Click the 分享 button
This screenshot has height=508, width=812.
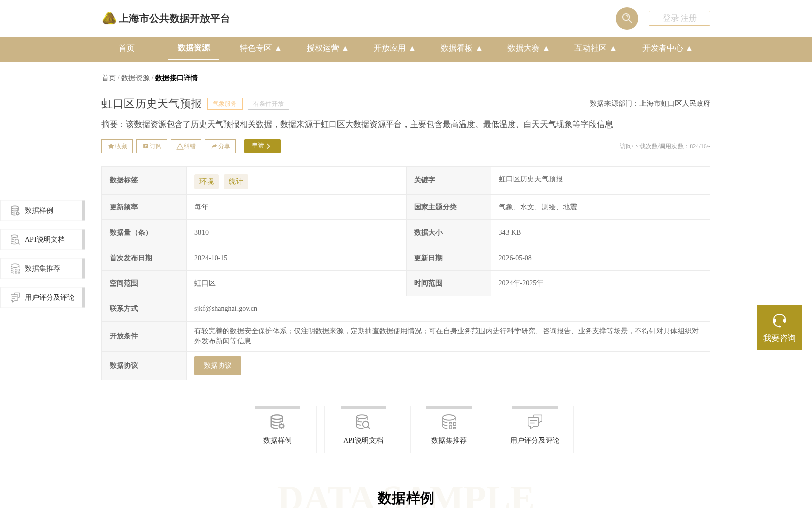[x=220, y=146]
